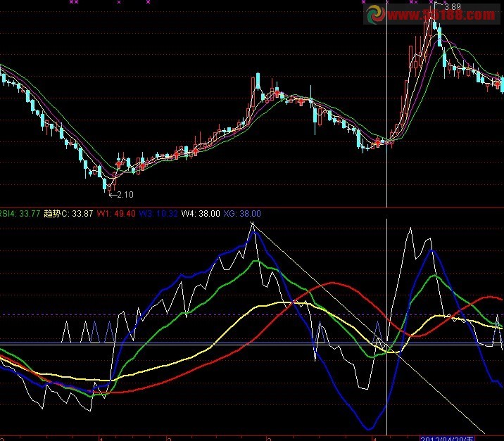
Task: Select the 趋势C indicator label
Action: (x=68, y=214)
